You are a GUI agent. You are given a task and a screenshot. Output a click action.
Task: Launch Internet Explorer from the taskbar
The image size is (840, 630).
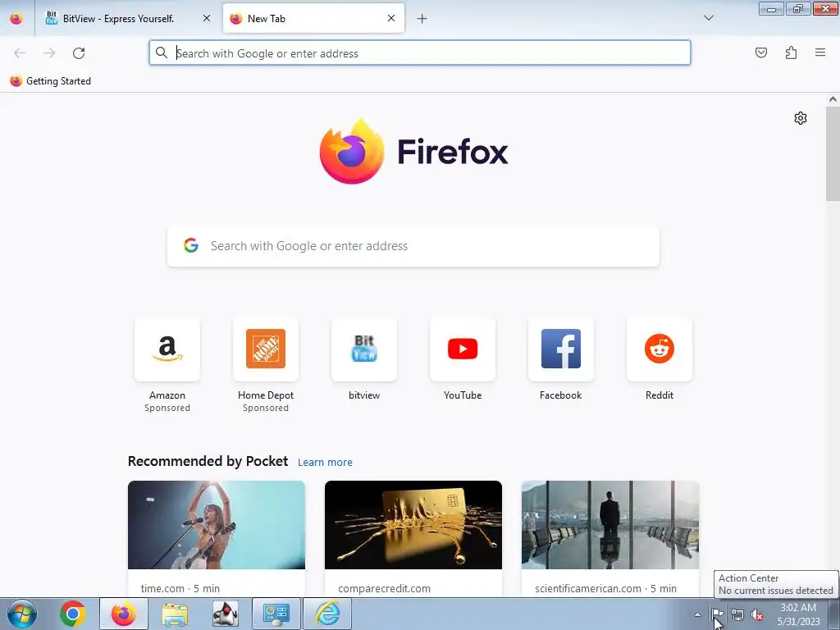pyautogui.click(x=327, y=614)
